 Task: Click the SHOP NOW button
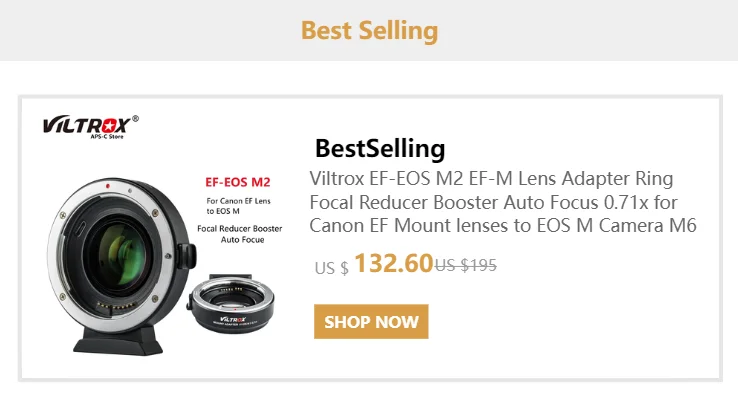(x=371, y=322)
